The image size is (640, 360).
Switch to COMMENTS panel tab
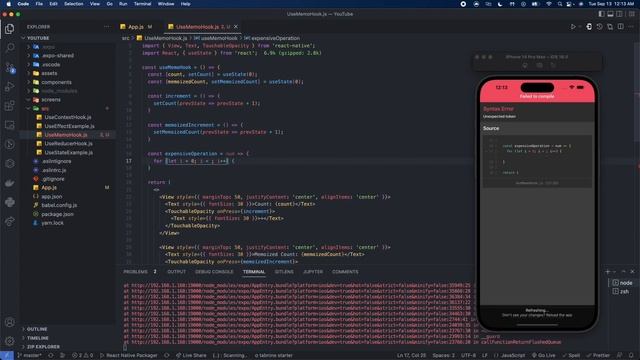point(345,272)
